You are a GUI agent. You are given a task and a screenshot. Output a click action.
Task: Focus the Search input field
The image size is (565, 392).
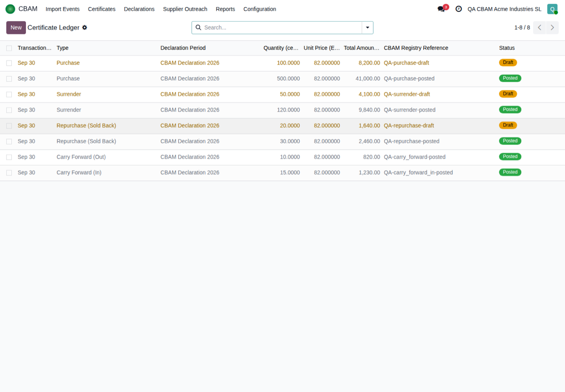click(282, 28)
